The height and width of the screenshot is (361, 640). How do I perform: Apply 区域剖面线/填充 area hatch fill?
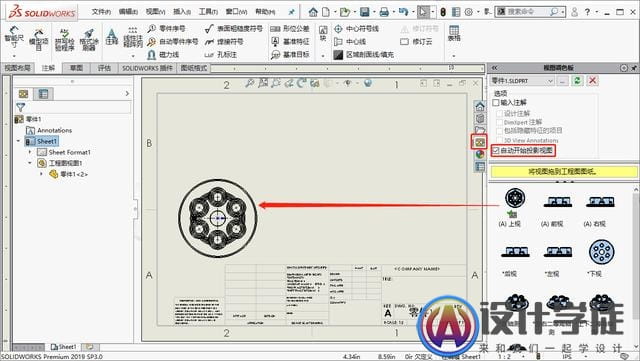[x=363, y=54]
